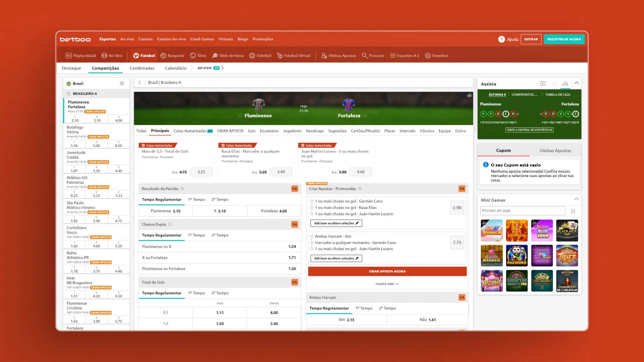Collapse the Brasil country section
The height and width of the screenshot is (362, 644).
122,83
